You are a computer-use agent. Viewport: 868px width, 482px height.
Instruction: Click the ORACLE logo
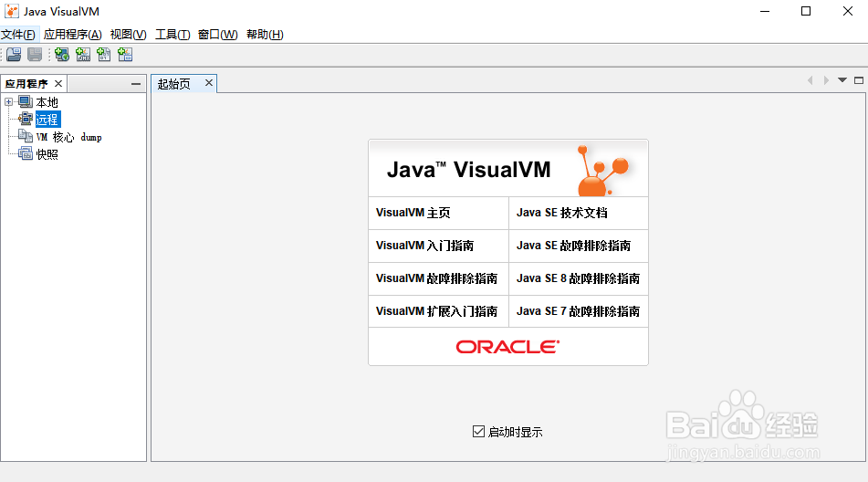click(x=507, y=347)
